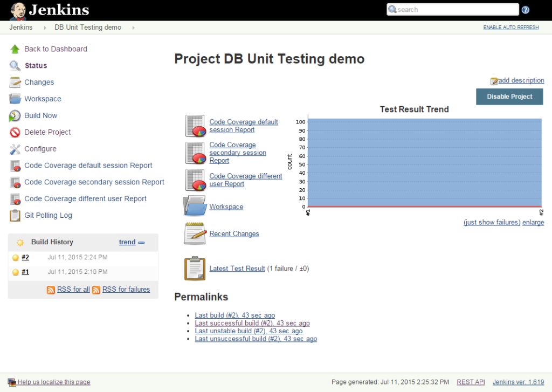Click the Build Now clock icon

coord(15,115)
